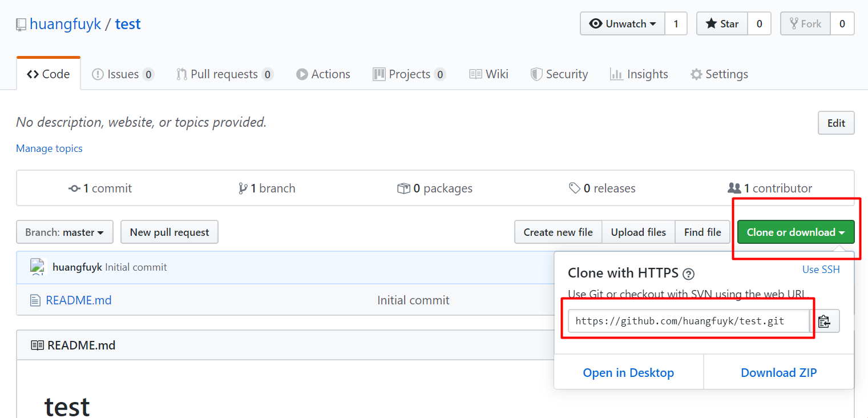868x418 pixels.
Task: Click the stargazers count next to Star
Action: pos(760,24)
